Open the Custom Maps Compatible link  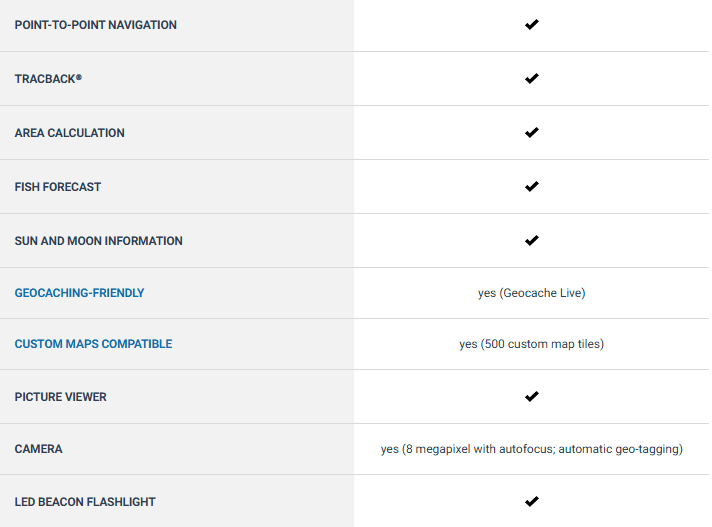coord(94,344)
